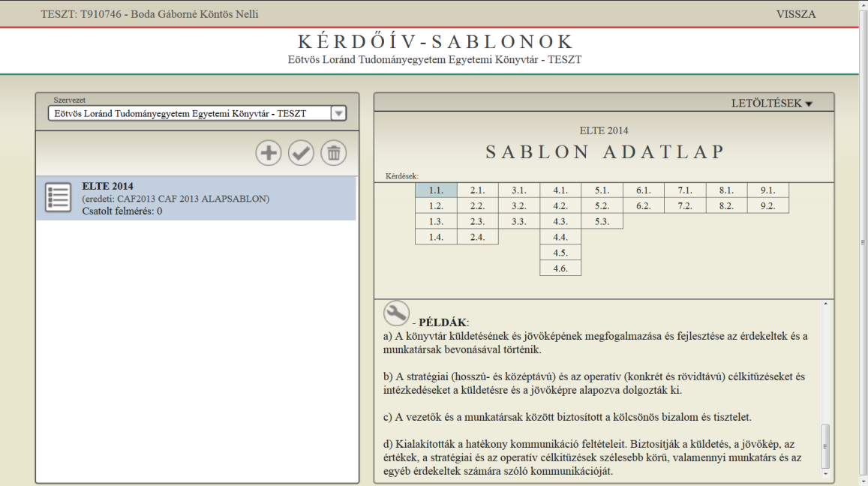Select question 7.1.
Image resolution: width=868 pixels, height=486 pixels.
click(685, 190)
